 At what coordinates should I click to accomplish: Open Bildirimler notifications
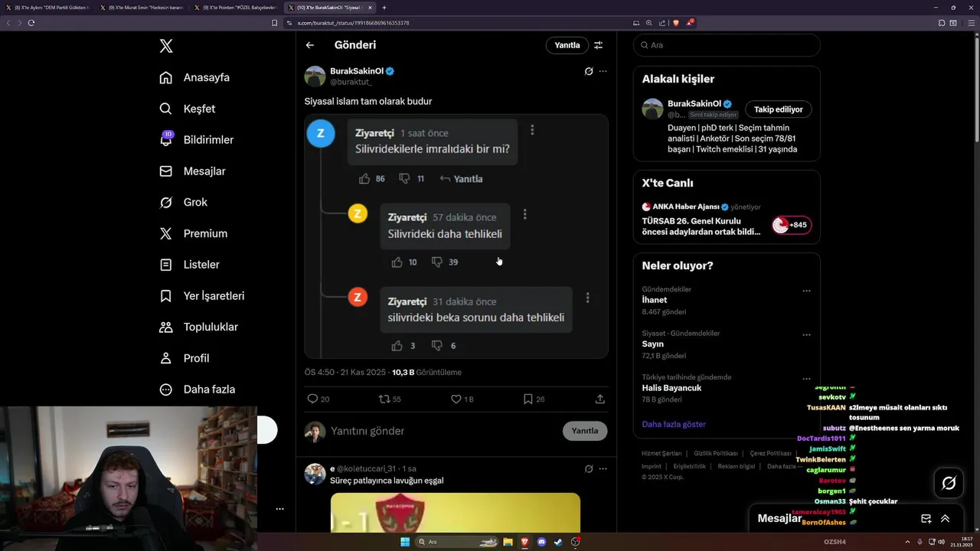(x=196, y=140)
